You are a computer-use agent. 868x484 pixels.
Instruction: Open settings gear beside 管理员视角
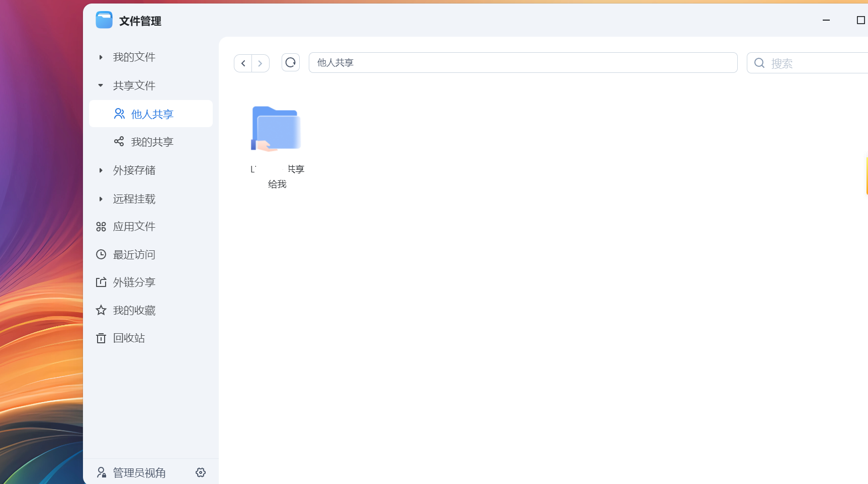tap(201, 472)
